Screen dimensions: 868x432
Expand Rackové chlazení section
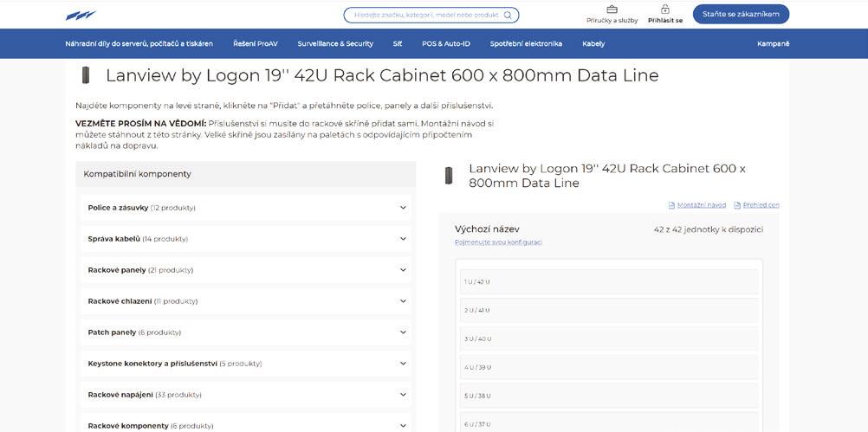coord(246,301)
